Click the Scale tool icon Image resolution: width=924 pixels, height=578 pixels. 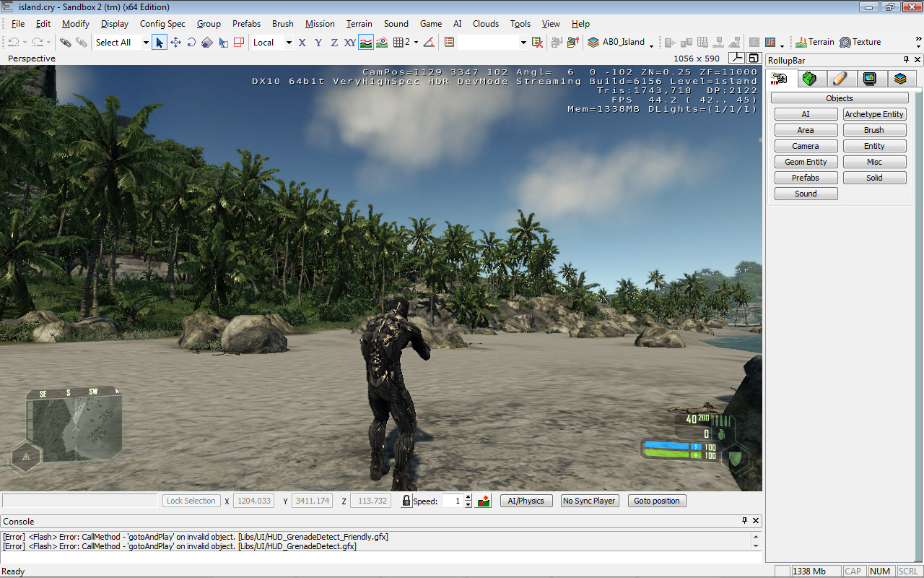click(207, 43)
